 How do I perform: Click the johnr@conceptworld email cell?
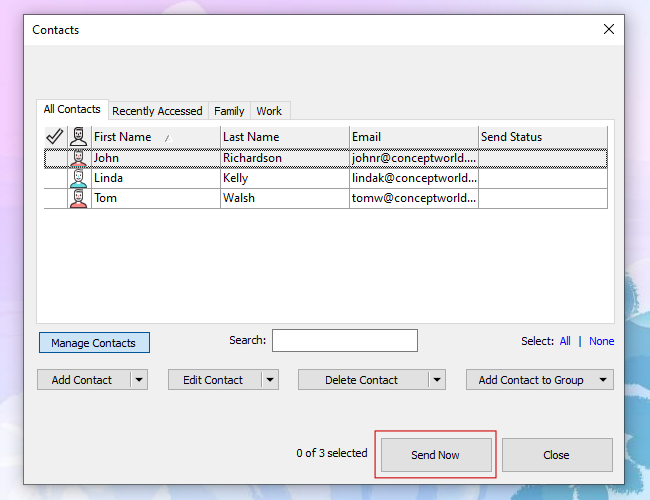pyautogui.click(x=414, y=158)
